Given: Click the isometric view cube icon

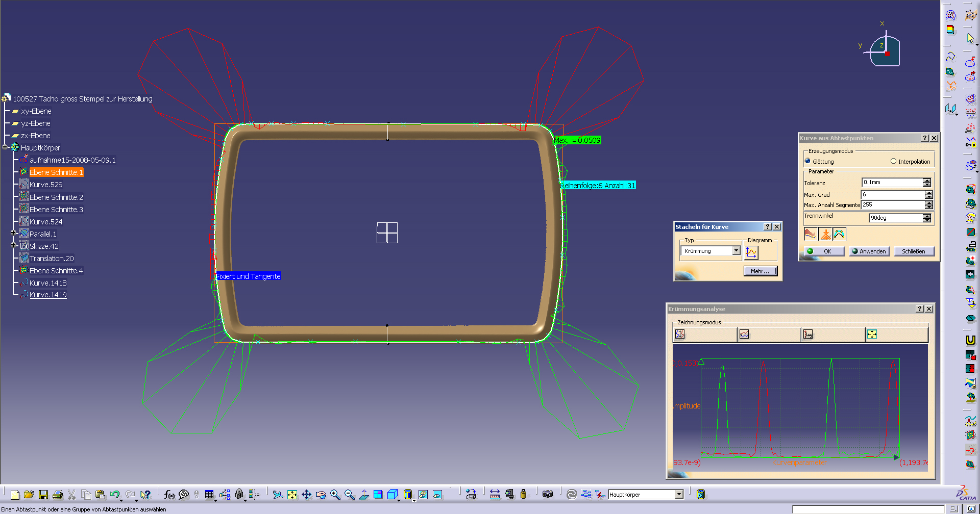Looking at the screenshot, I should pos(393,494).
